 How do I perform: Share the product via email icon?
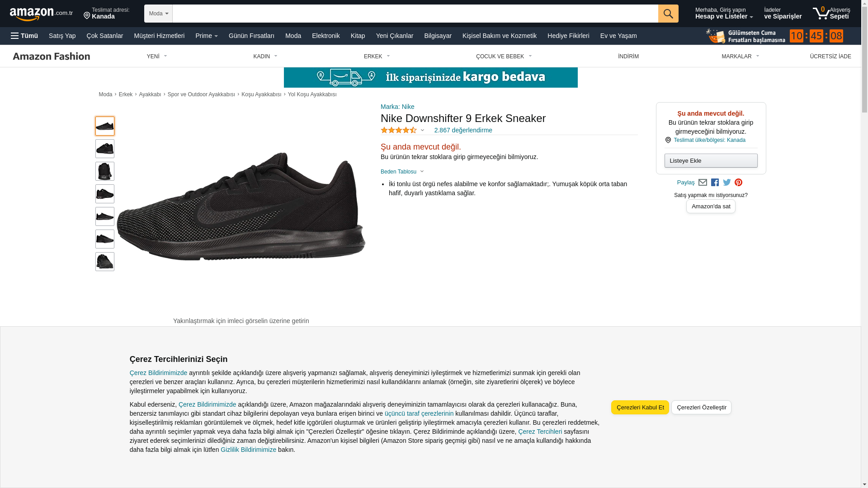(703, 183)
